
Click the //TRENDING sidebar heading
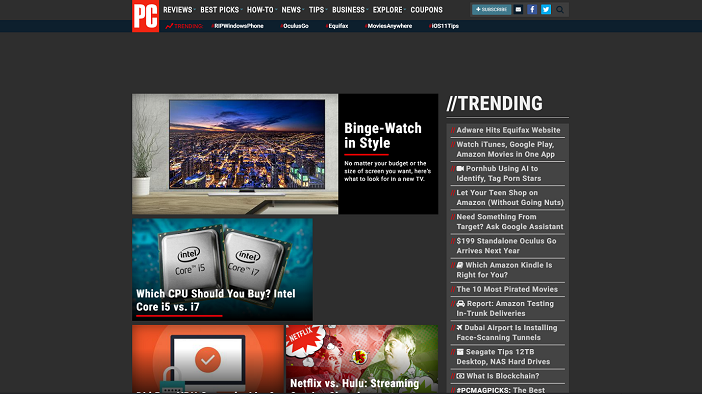[x=495, y=103]
